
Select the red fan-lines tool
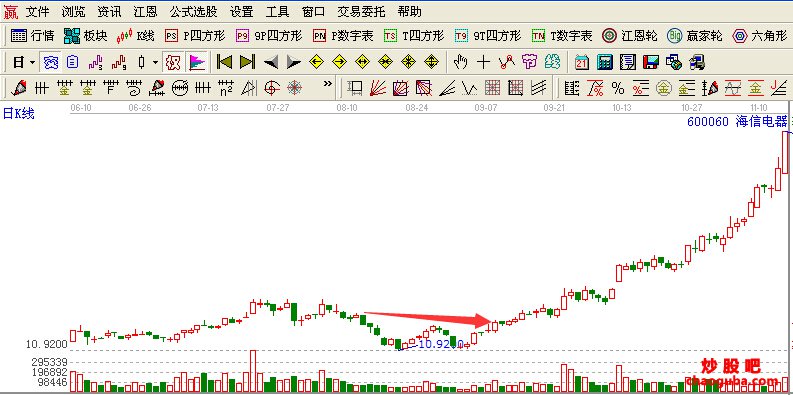pyautogui.click(x=377, y=88)
